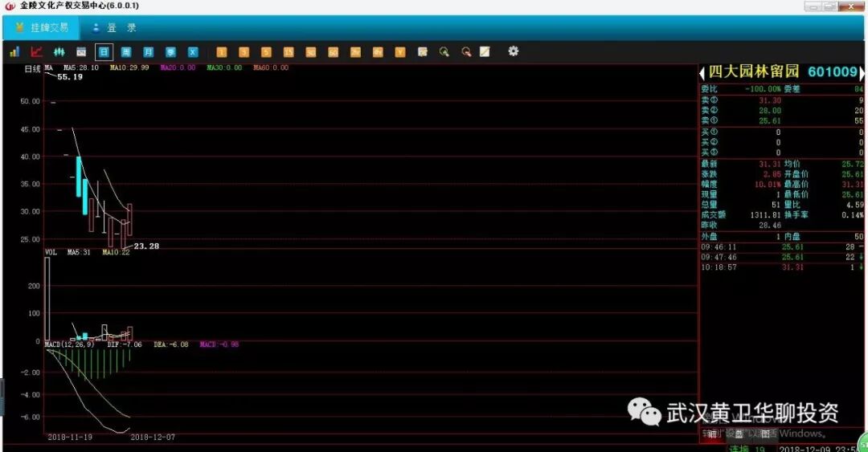Select the 卖② row priced 28.00

(782, 110)
